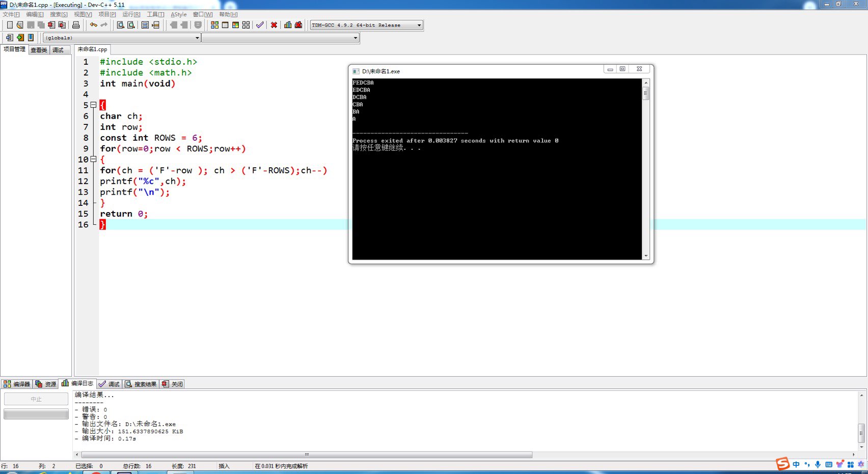Open the 工具[T] menu

[x=155, y=14]
